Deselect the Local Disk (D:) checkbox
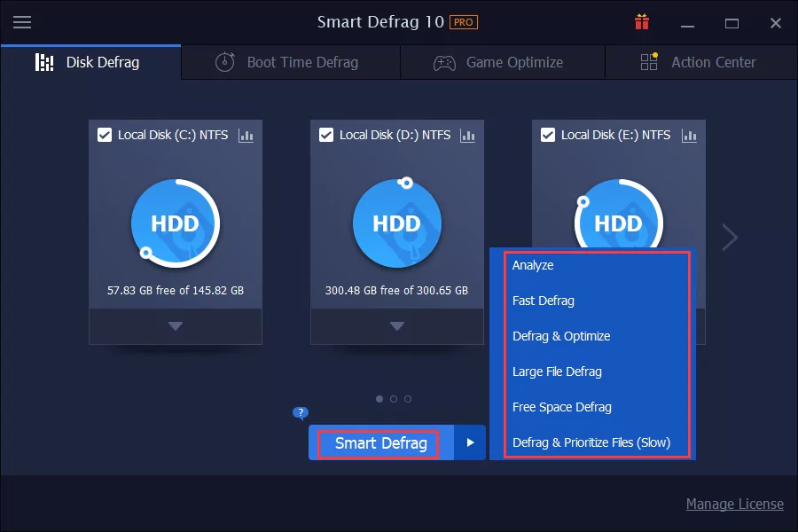Viewport: 798px width, 532px height. click(x=325, y=135)
